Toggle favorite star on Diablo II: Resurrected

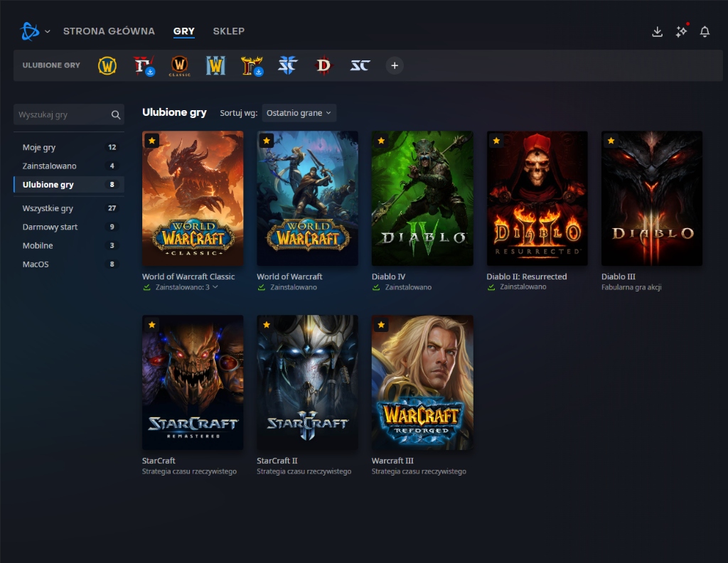pyautogui.click(x=496, y=141)
